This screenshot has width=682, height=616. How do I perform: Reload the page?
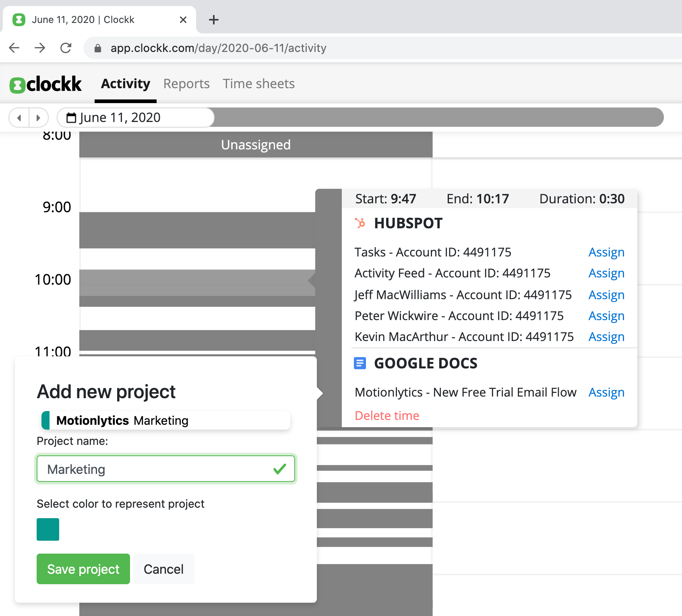point(66,48)
